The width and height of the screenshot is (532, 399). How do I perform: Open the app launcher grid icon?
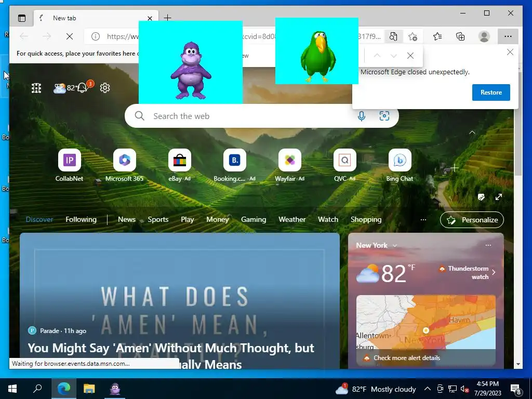click(x=36, y=88)
